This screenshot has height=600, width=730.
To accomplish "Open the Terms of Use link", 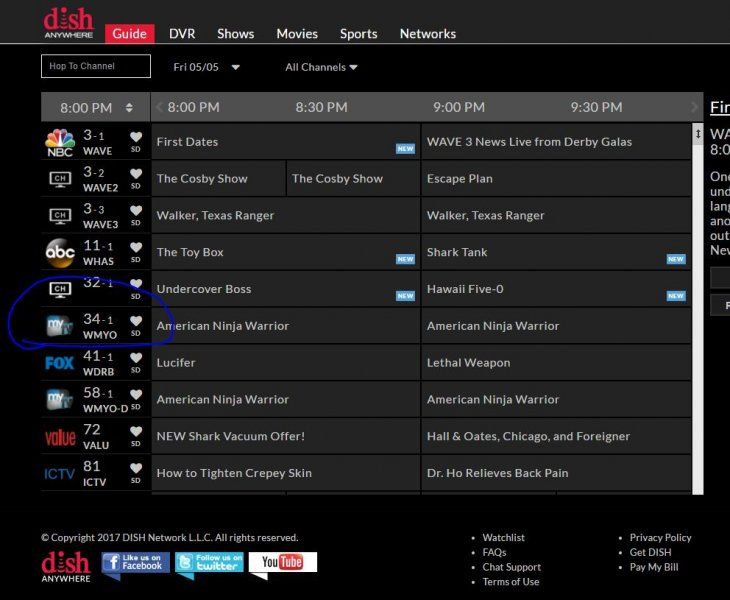I will (x=511, y=582).
